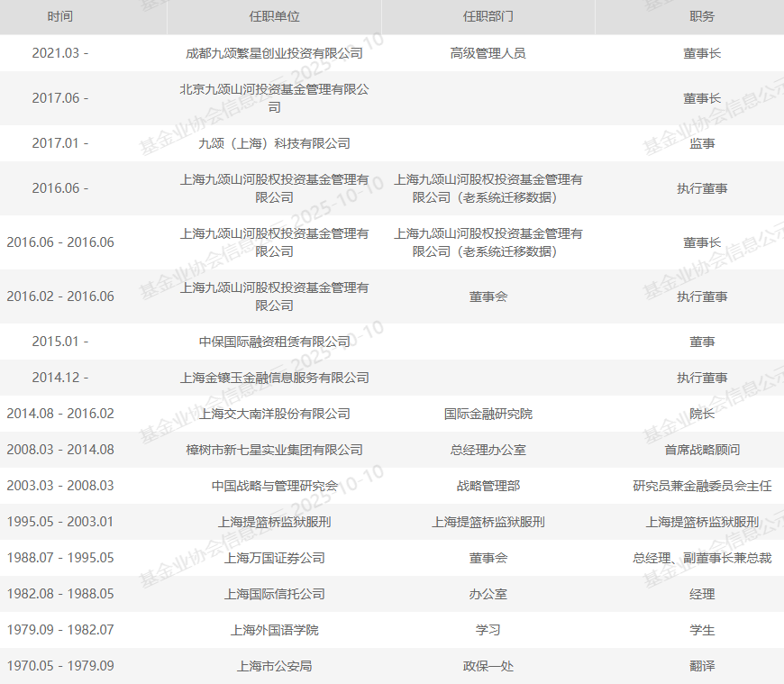
Task: Click the 任职部门 column header
Action: pyautogui.click(x=488, y=17)
